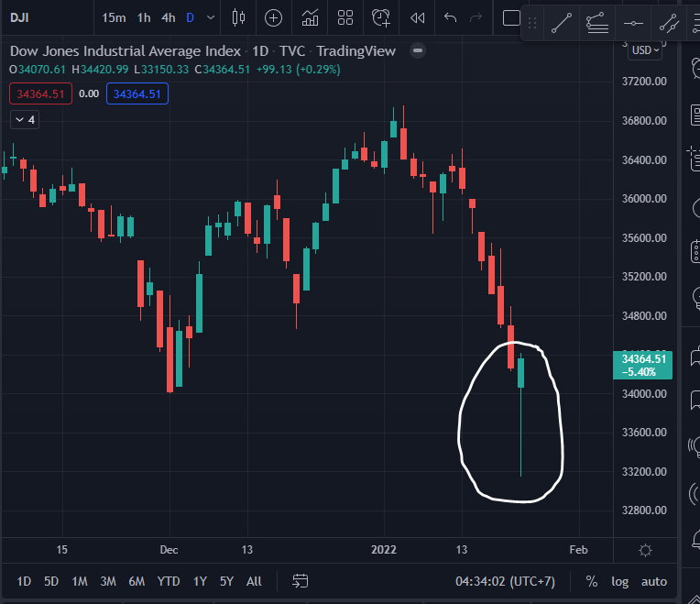Click the undo arrow
Screen dimensions: 700x604
pos(450,17)
